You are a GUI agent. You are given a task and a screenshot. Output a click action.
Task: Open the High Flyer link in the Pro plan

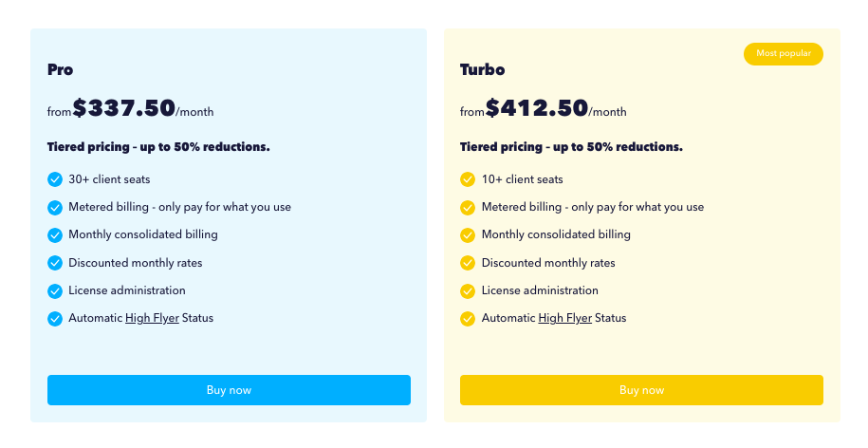click(x=152, y=318)
